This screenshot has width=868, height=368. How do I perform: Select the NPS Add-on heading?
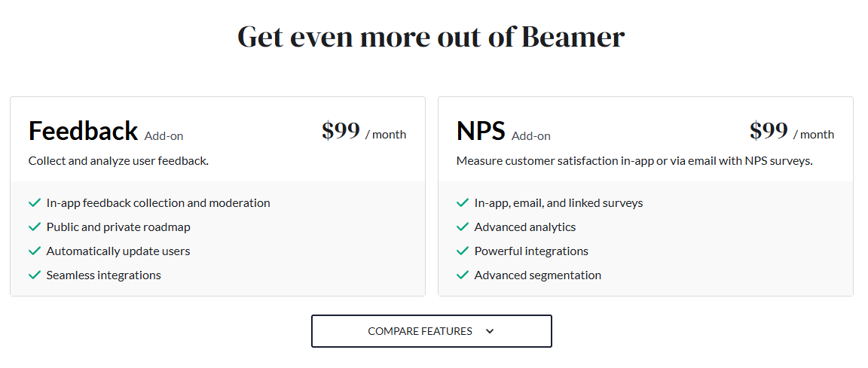tap(481, 131)
